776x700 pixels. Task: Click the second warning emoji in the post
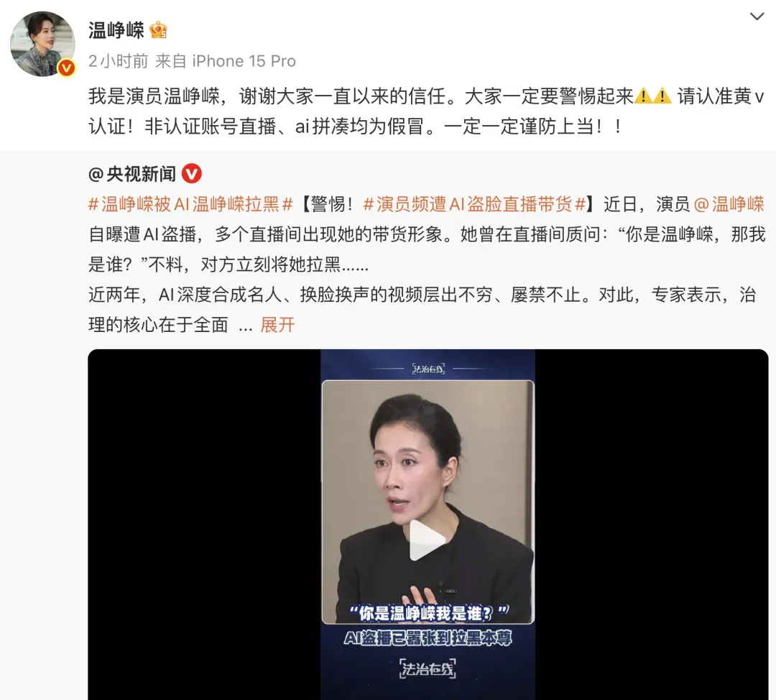pyautogui.click(x=662, y=96)
